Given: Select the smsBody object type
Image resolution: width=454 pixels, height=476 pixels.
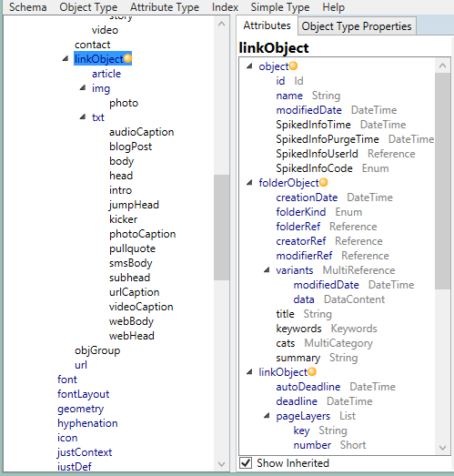Looking at the screenshot, I should coord(131,263).
